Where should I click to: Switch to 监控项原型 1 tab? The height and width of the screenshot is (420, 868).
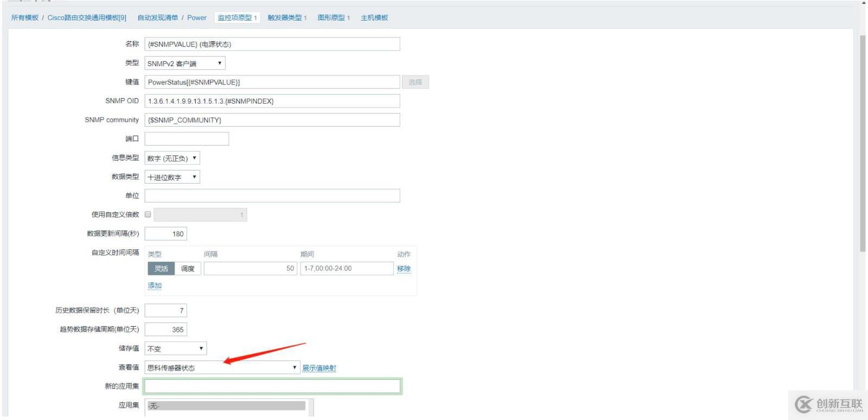coord(237,18)
